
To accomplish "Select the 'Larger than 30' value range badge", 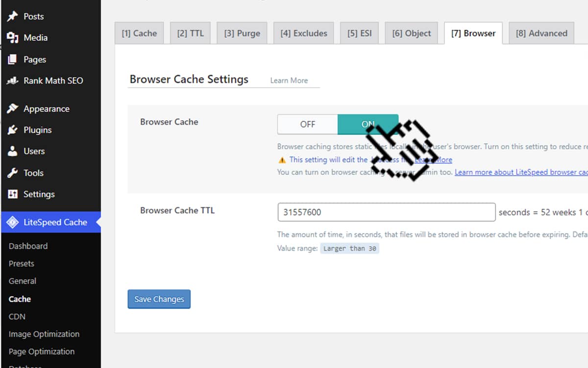I will click(x=350, y=248).
